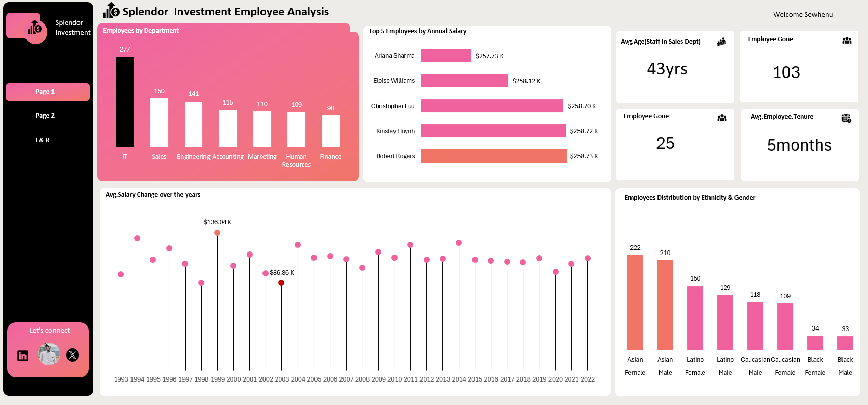The height and width of the screenshot is (405, 868).
Task: Select the Human Resources bar
Action: click(x=296, y=130)
